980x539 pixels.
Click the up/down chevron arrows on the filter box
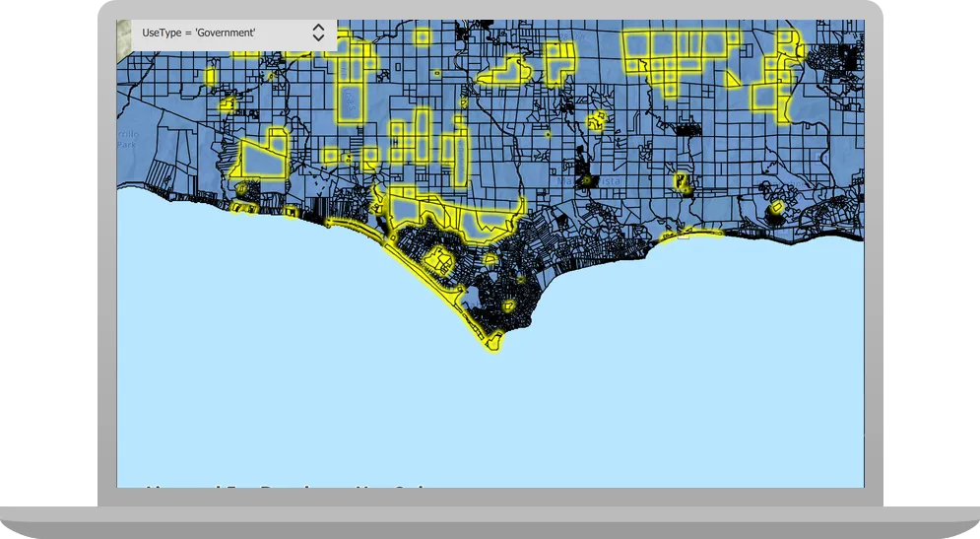tap(318, 34)
